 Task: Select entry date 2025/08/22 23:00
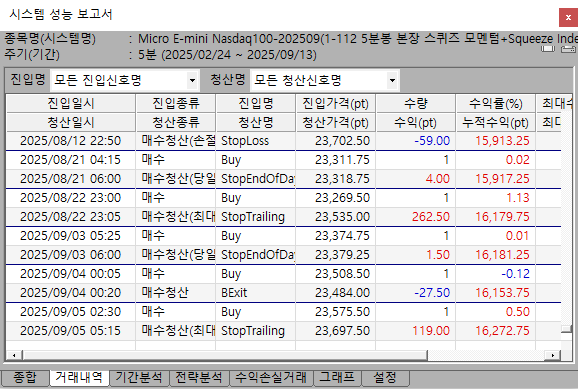[x=70, y=198]
